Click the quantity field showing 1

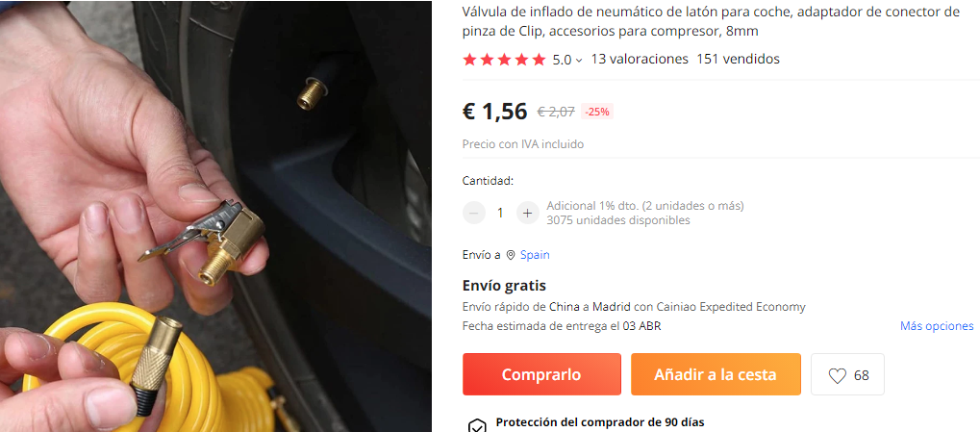click(500, 214)
